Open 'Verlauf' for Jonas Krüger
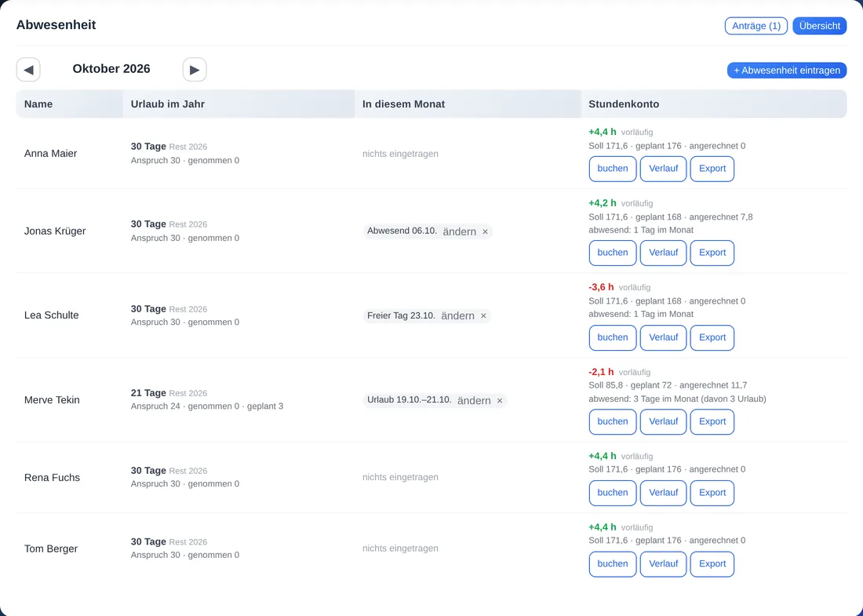The width and height of the screenshot is (863, 616). 663,253
